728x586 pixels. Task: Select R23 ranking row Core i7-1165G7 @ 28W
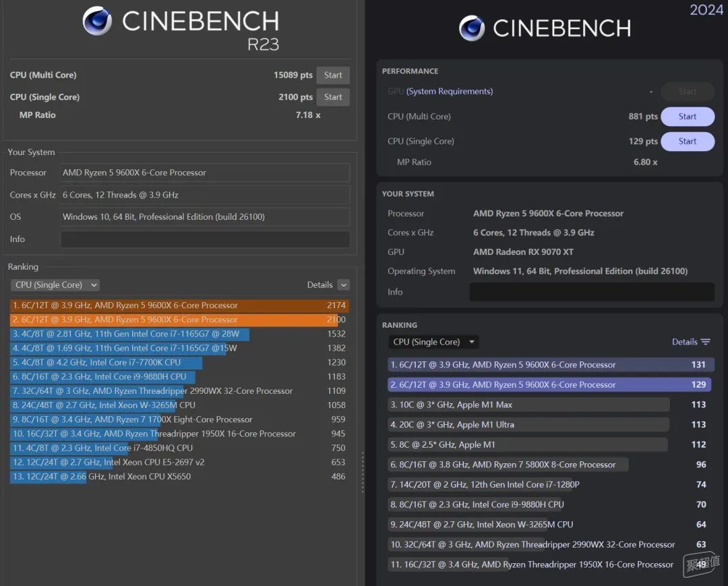(x=179, y=334)
